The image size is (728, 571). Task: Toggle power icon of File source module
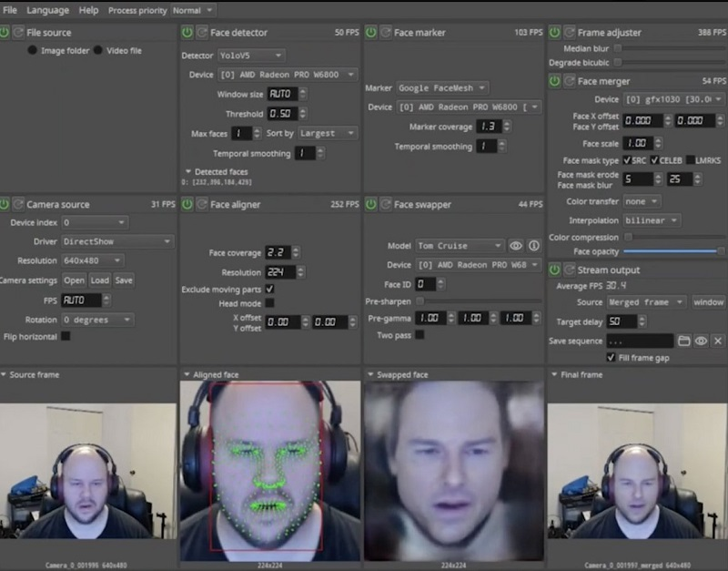click(x=5, y=32)
